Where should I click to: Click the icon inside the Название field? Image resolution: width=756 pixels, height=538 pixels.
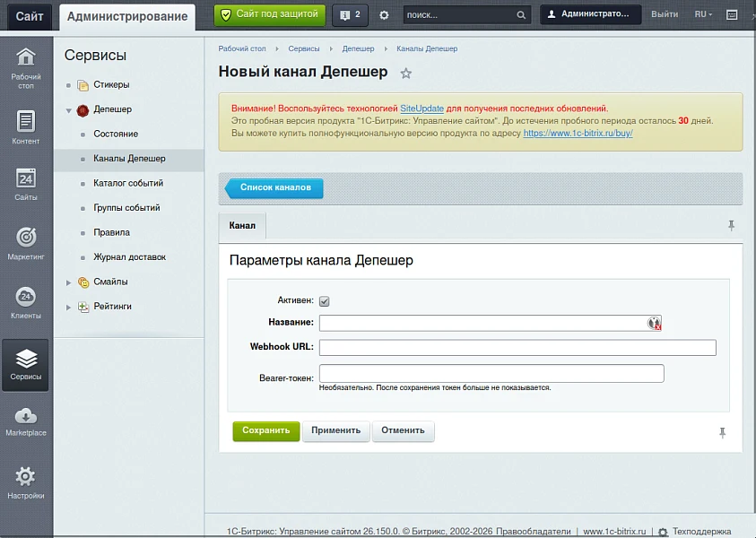point(655,323)
